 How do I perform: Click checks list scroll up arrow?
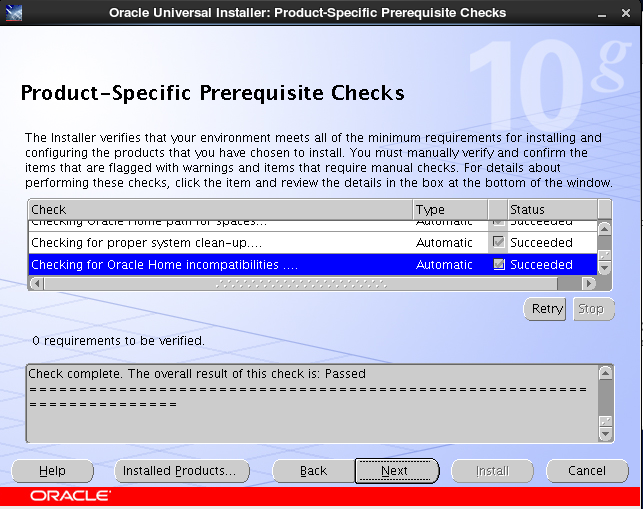604,228
